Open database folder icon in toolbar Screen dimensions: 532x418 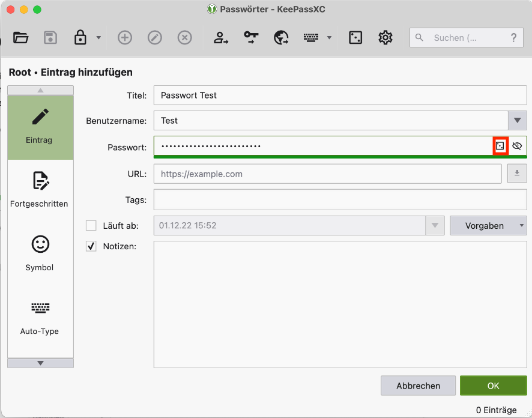[x=21, y=38]
